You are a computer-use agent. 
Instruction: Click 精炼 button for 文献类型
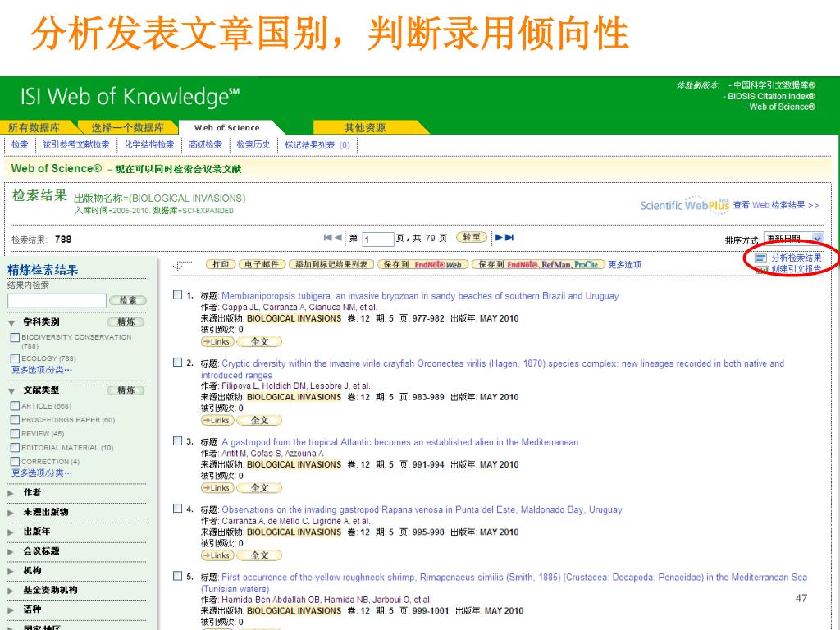click(x=126, y=390)
